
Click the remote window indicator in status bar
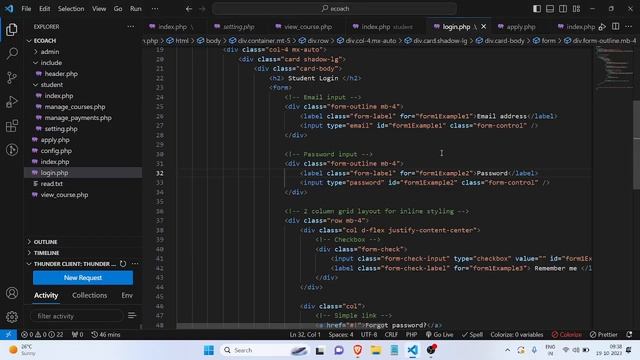click(x=8, y=334)
